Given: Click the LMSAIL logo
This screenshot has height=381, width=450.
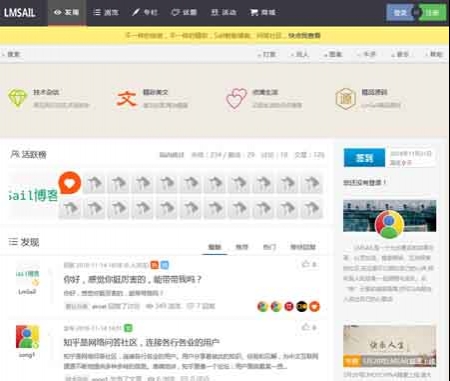Looking at the screenshot, I should (x=20, y=13).
